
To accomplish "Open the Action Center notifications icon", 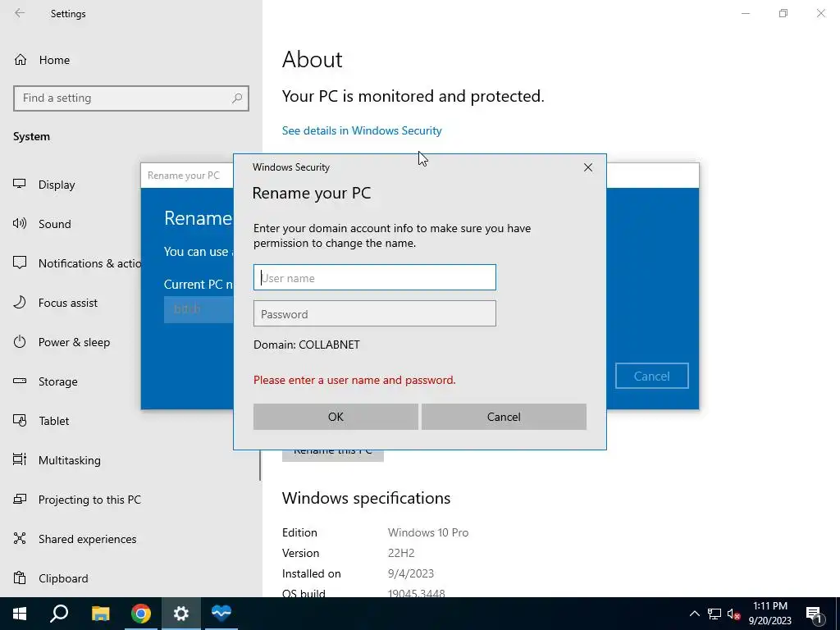I will coord(814,614).
